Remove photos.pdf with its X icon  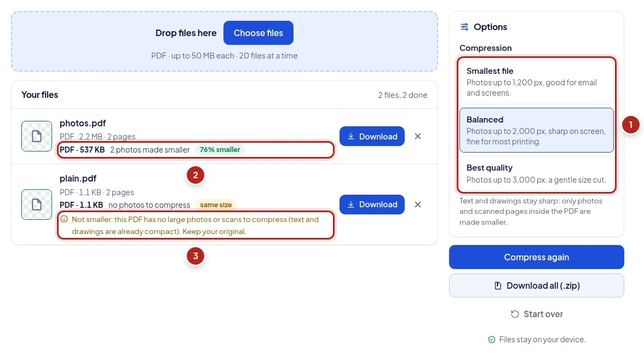418,136
